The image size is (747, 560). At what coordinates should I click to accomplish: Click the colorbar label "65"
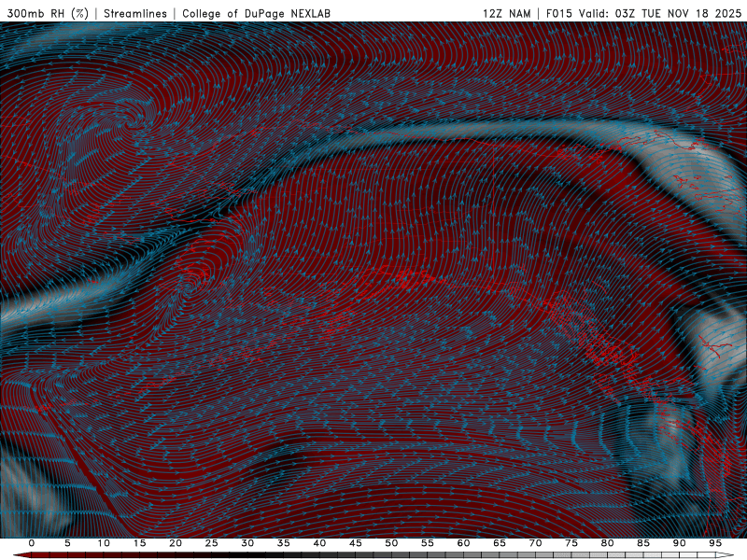point(500,543)
